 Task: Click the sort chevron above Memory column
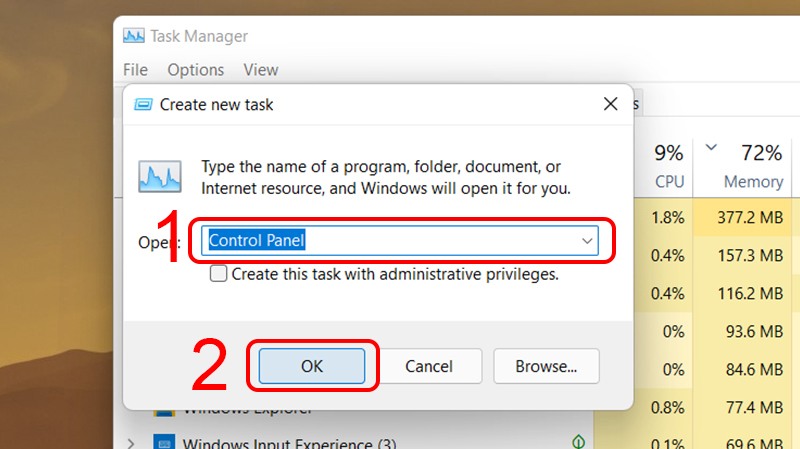coord(711,147)
